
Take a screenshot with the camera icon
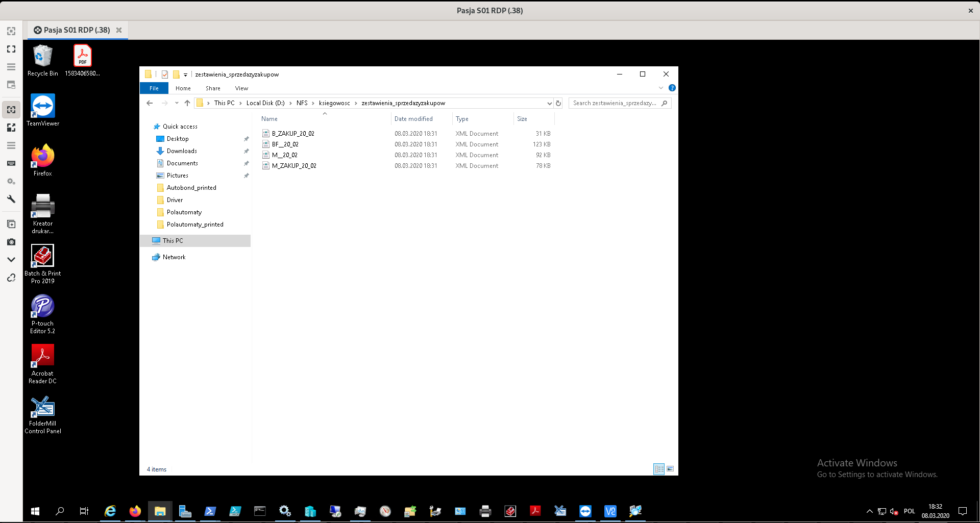click(11, 242)
